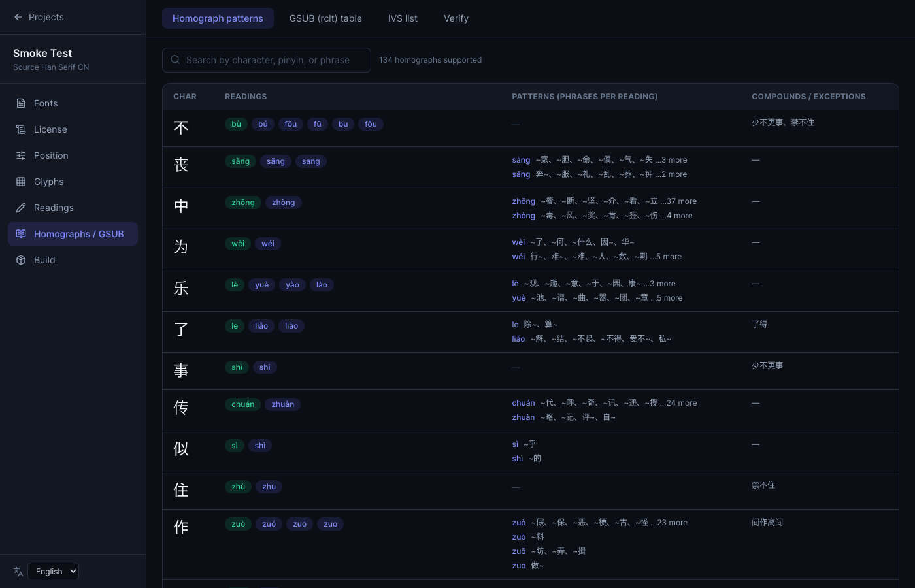Image resolution: width=915 pixels, height=588 pixels.
Task: Click the 134 homographs supported label
Action: (x=430, y=60)
